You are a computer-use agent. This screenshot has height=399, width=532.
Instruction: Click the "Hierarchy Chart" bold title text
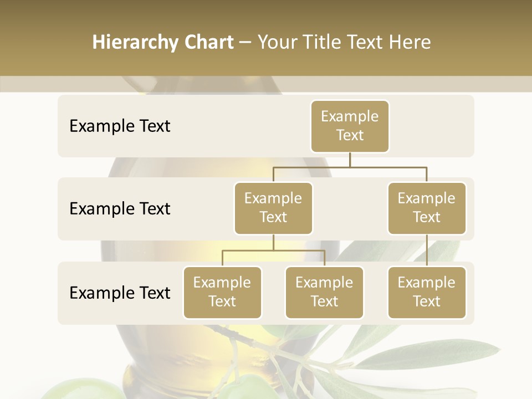coord(162,43)
